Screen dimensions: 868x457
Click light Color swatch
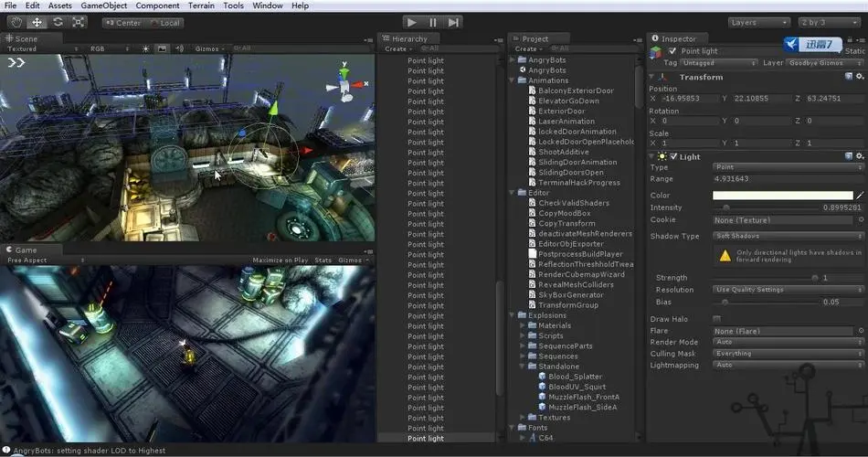point(783,195)
